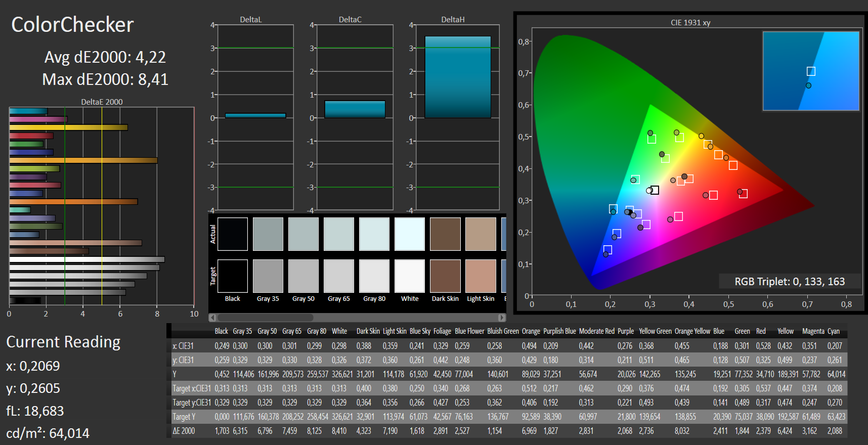Click the 'Black' column header in the data table
The image size is (868, 445).
[222, 331]
